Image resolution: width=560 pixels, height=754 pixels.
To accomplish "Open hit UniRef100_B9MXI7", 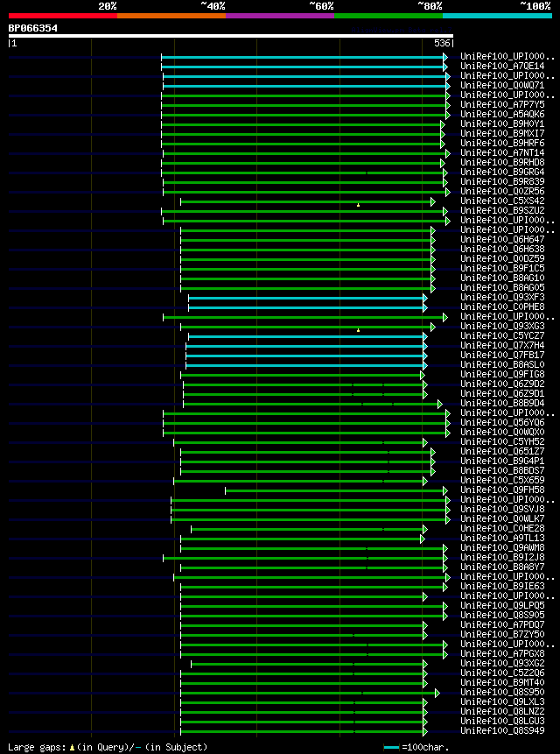I will click(x=502, y=134).
